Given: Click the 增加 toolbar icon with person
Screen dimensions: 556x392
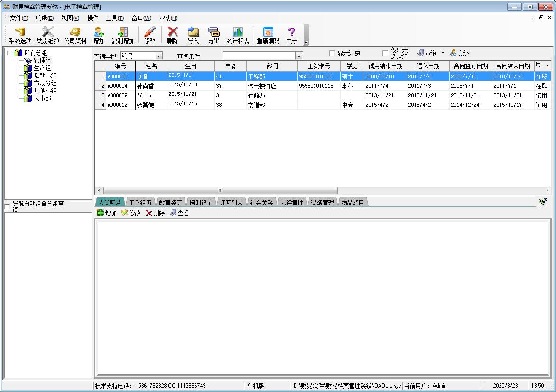Looking at the screenshot, I should pyautogui.click(x=99, y=35).
